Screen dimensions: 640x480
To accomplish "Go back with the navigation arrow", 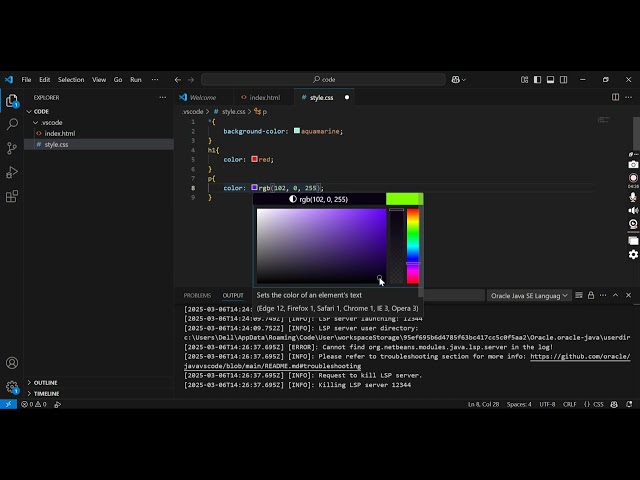I will (178, 80).
